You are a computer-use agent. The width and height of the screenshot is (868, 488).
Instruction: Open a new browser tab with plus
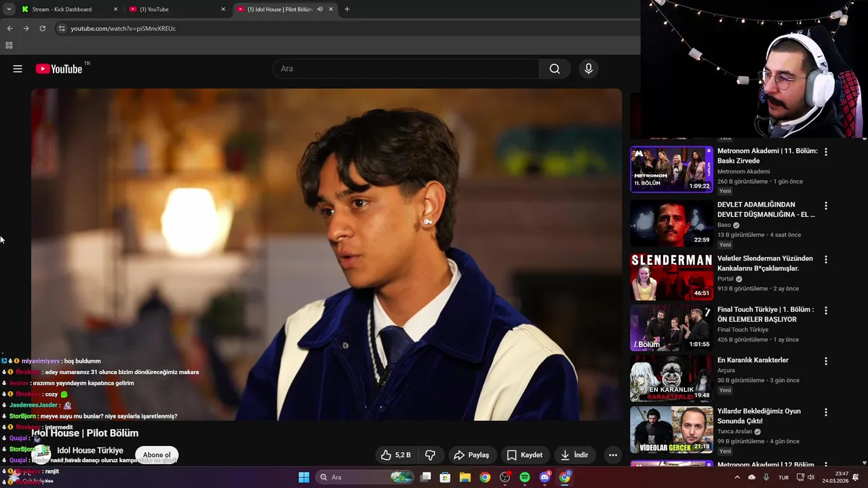[x=347, y=9]
